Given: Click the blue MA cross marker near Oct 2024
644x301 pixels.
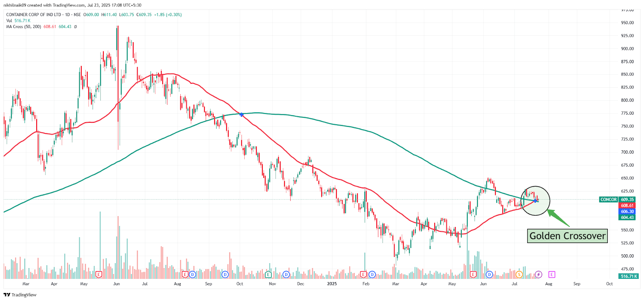Looking at the screenshot, I should (242, 115).
